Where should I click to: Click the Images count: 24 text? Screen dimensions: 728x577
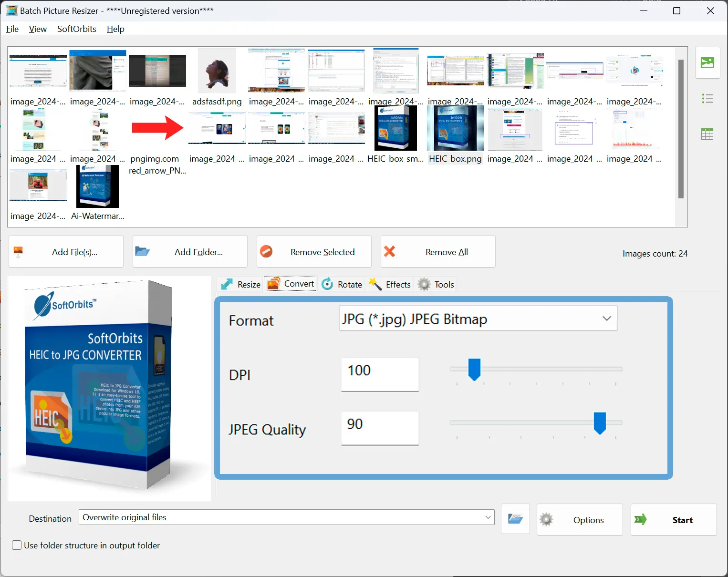(655, 254)
